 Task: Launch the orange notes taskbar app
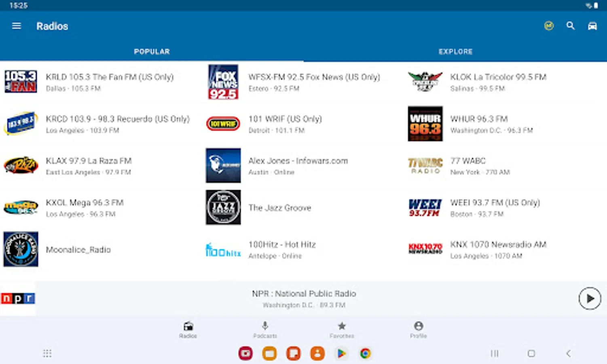tap(293, 353)
